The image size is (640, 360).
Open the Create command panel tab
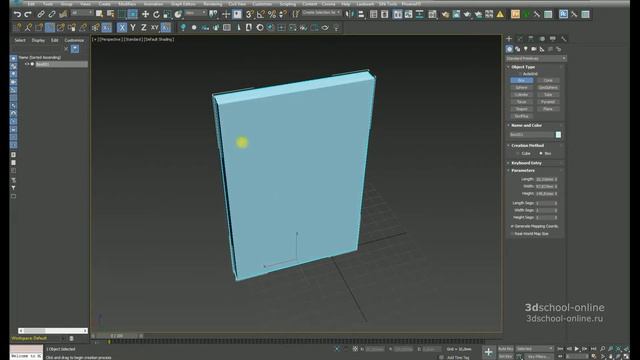pyautogui.click(x=509, y=39)
